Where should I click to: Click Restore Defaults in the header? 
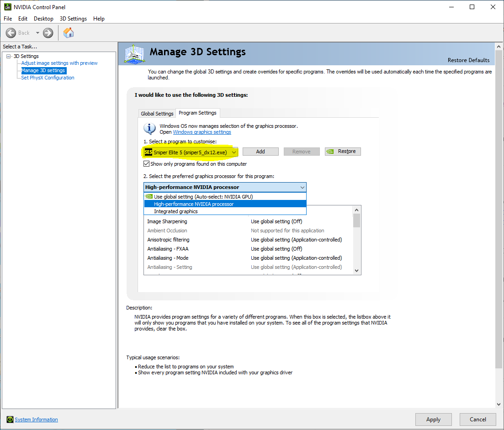pos(468,60)
